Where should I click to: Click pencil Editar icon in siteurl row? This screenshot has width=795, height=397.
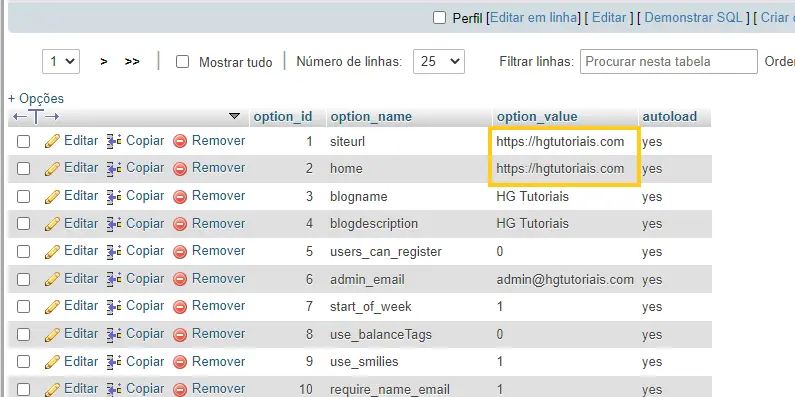[x=52, y=141]
